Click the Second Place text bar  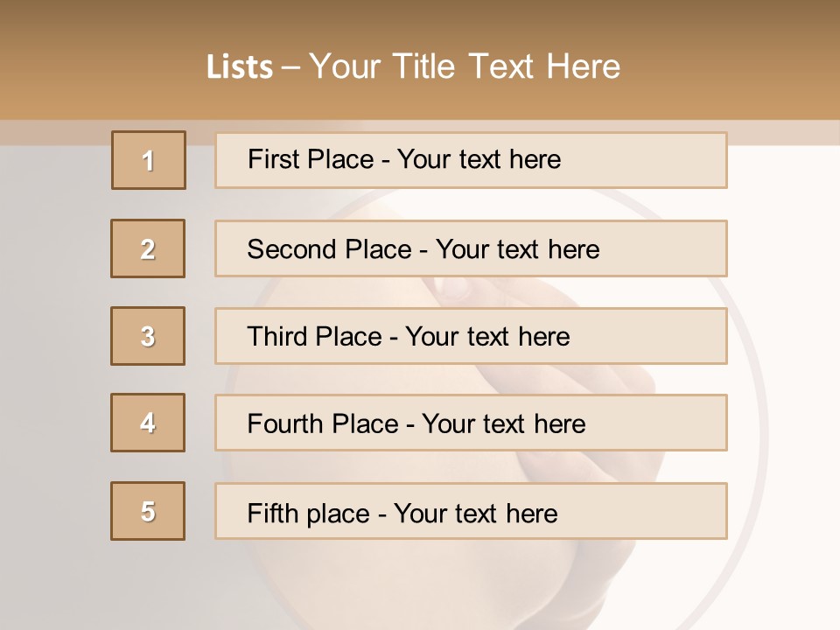pos(471,248)
